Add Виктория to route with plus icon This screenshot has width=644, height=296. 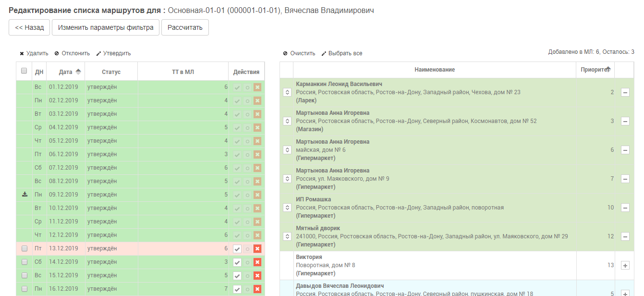(x=625, y=265)
